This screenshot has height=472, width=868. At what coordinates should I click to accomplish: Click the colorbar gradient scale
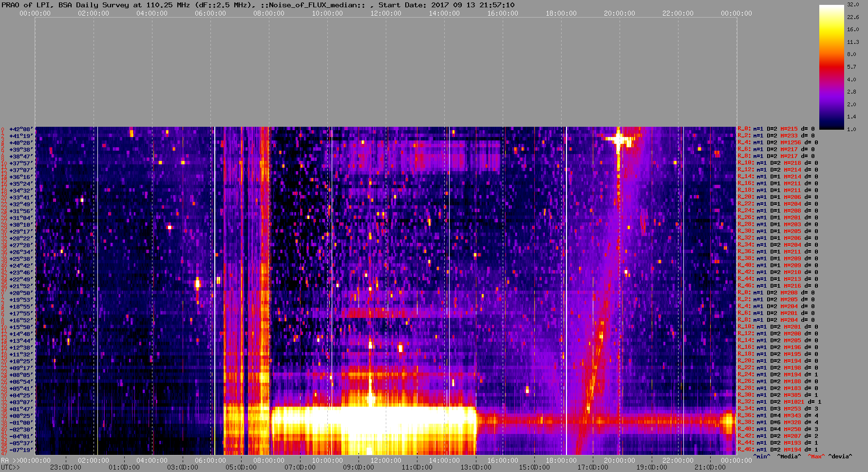point(831,67)
